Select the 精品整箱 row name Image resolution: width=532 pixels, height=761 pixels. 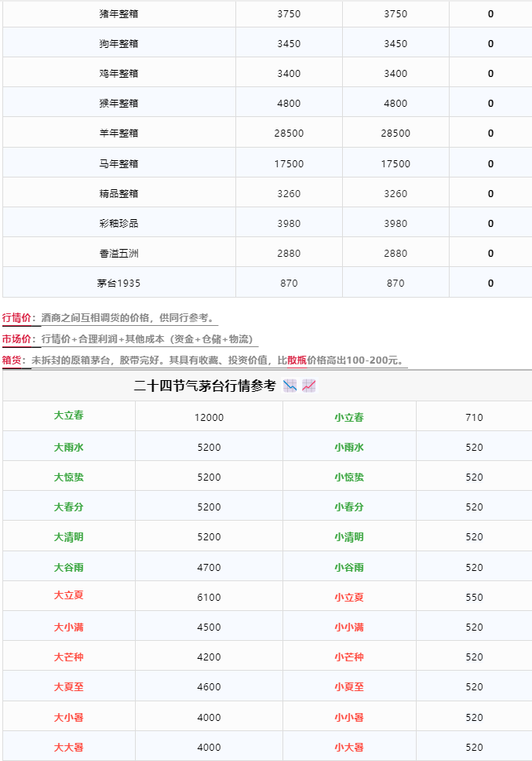point(118,194)
